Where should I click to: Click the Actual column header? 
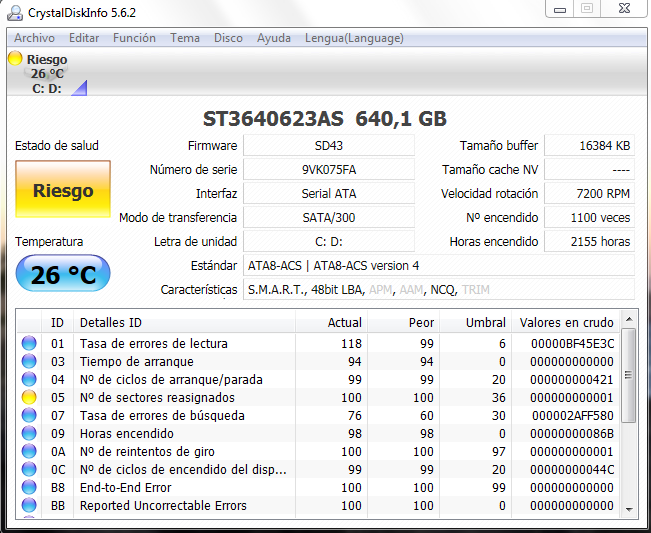click(x=331, y=322)
